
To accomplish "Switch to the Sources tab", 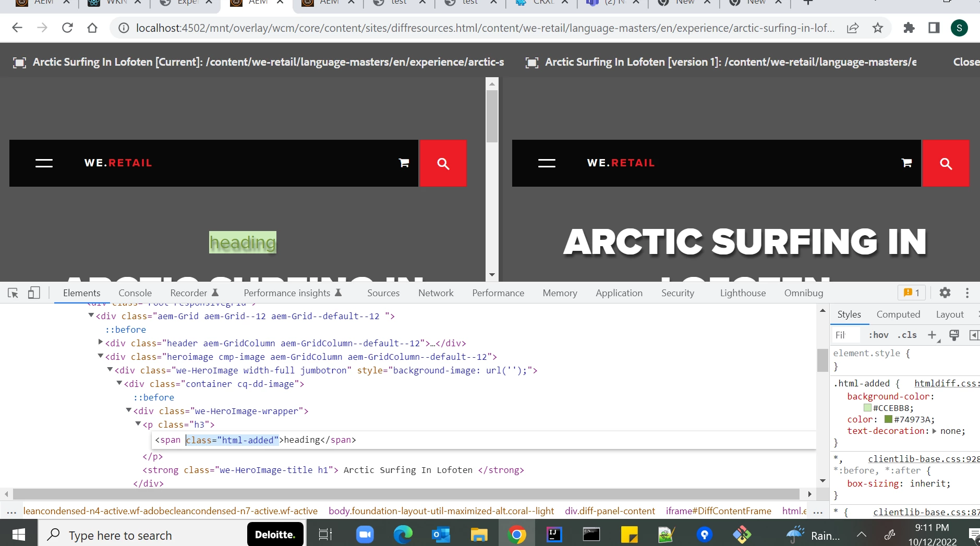I will coord(383,293).
